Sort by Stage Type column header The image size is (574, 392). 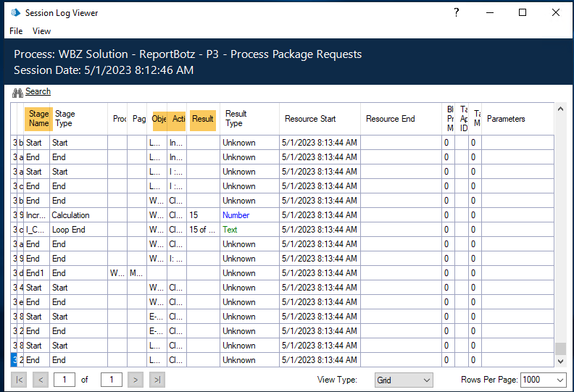tap(80, 119)
